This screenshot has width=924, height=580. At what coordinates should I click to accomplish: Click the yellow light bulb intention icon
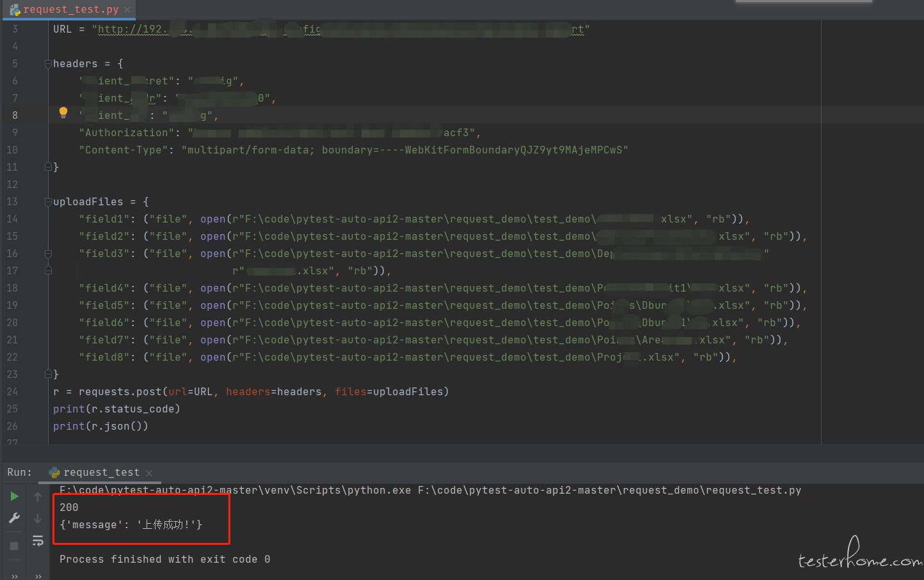(x=63, y=113)
